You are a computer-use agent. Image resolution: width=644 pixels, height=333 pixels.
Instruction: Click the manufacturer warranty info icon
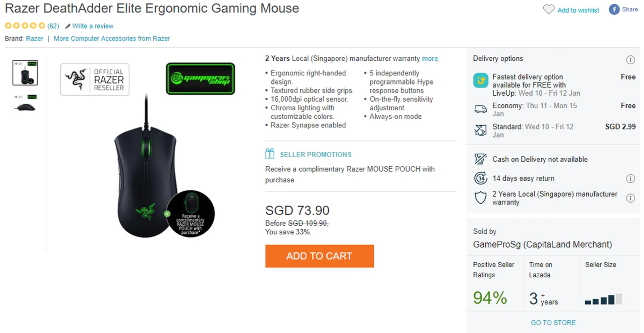(630, 198)
